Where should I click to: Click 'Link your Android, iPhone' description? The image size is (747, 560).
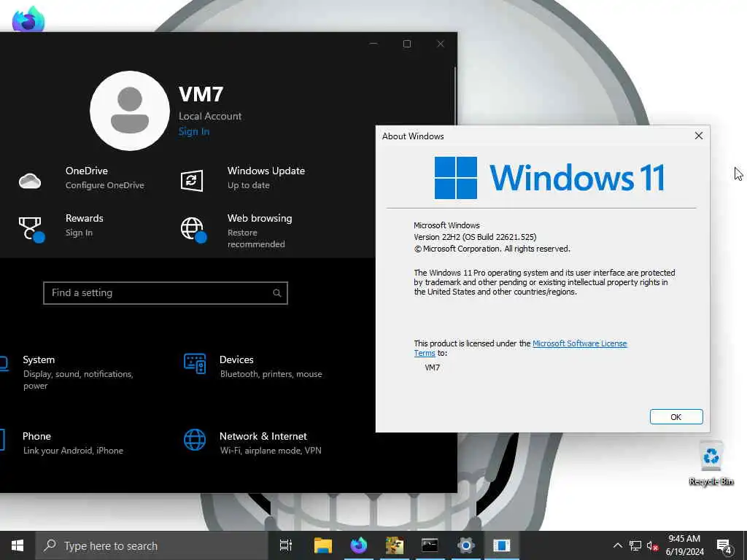click(73, 450)
